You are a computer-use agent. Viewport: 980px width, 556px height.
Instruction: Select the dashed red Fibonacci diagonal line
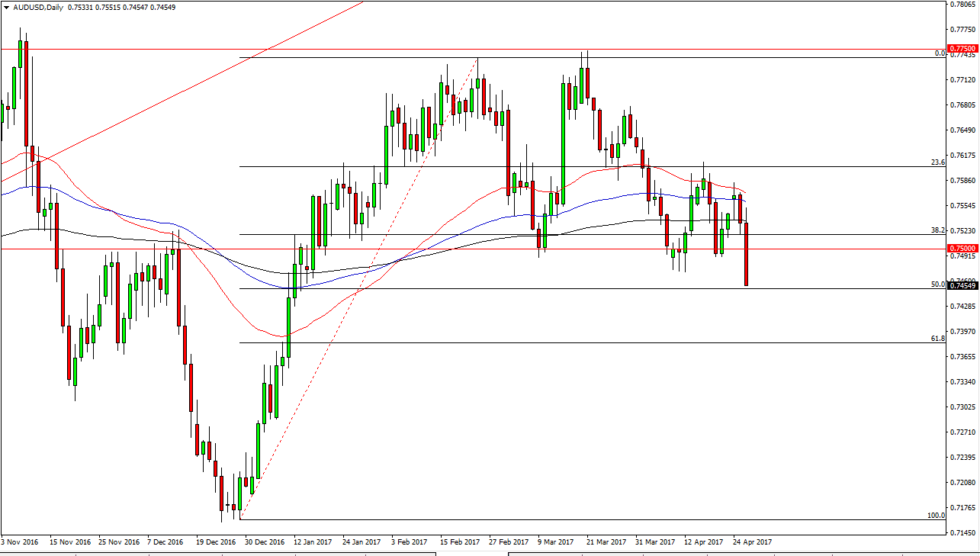(x=358, y=290)
